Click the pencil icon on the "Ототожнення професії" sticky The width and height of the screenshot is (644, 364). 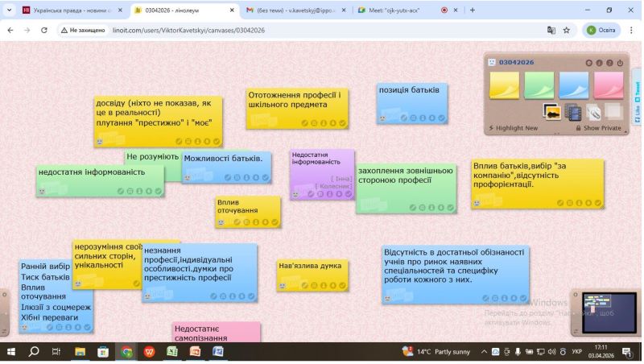tap(305, 123)
